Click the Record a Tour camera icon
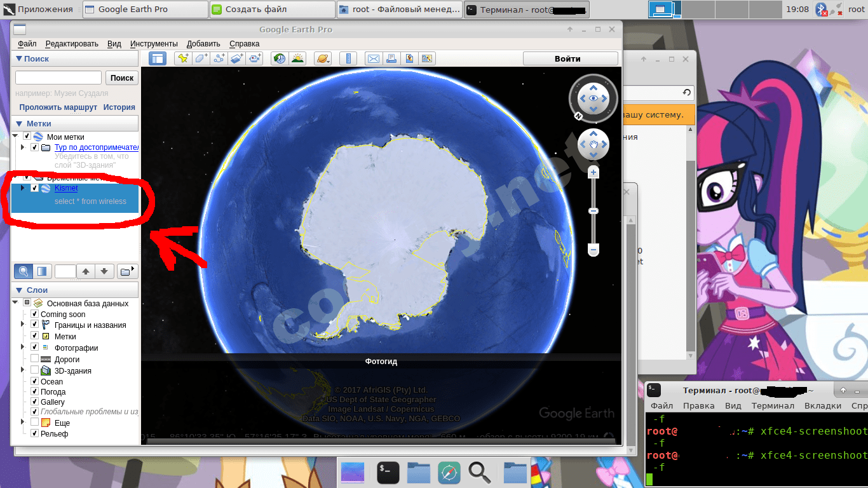The width and height of the screenshot is (868, 488). coord(255,58)
